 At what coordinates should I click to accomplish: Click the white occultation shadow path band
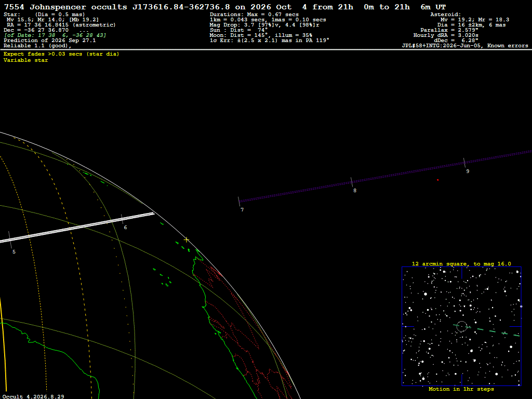[x=77, y=228]
